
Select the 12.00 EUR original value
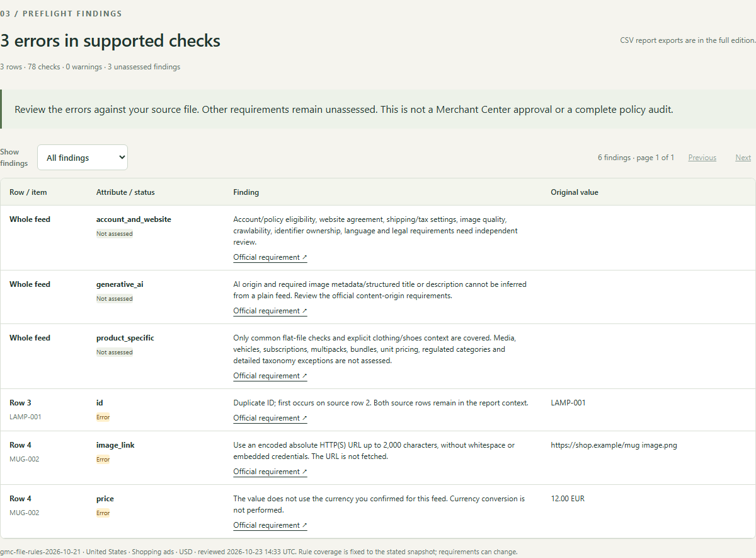coord(568,499)
